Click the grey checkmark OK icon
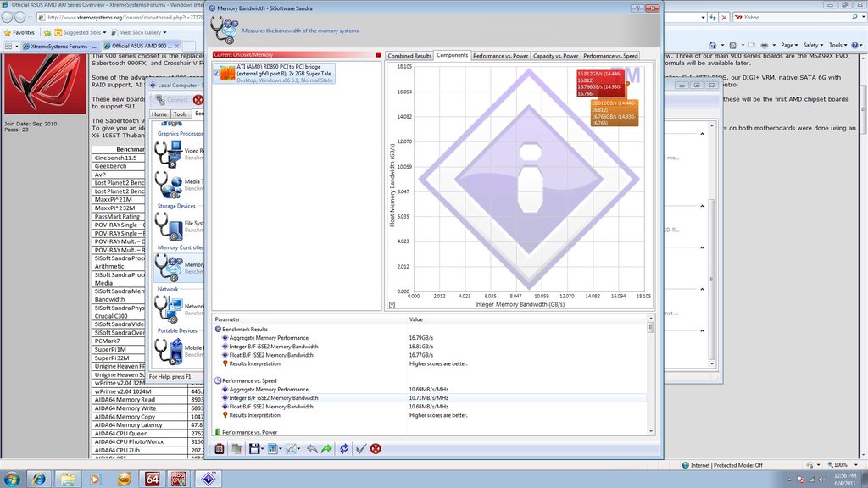 [x=361, y=449]
